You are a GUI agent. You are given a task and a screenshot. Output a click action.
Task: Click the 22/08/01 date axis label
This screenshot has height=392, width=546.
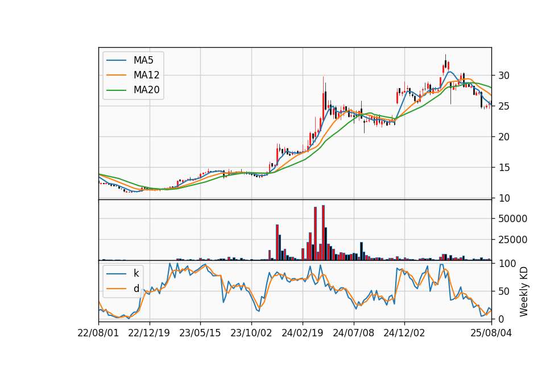pos(98,333)
